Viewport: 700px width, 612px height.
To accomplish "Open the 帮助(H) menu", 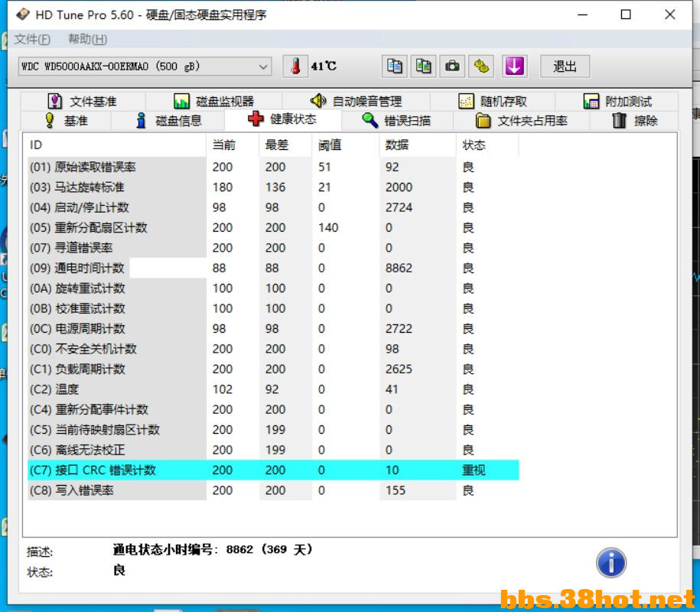I will (x=87, y=39).
